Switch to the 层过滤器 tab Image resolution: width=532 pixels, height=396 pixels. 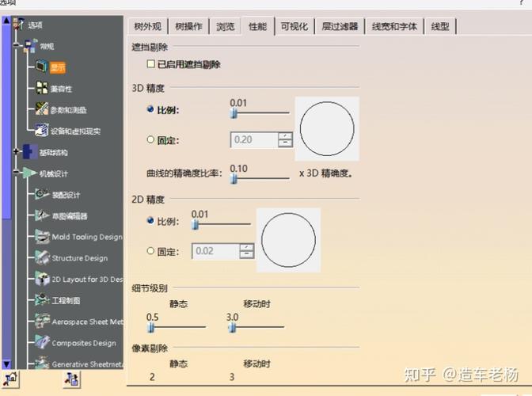(340, 26)
